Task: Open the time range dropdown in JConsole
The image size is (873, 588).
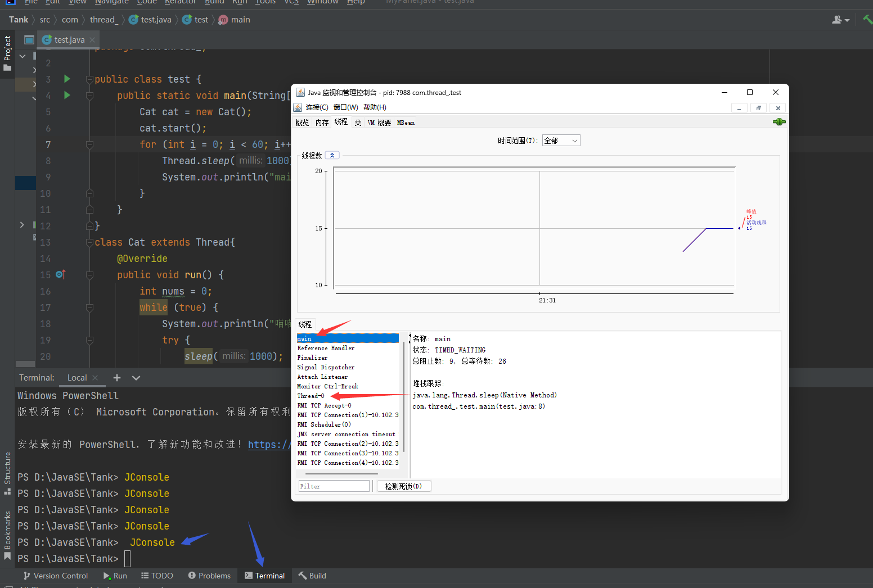Action: tap(561, 141)
